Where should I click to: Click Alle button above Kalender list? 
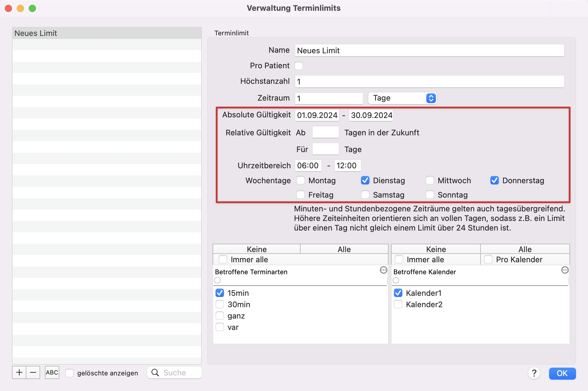click(525, 249)
